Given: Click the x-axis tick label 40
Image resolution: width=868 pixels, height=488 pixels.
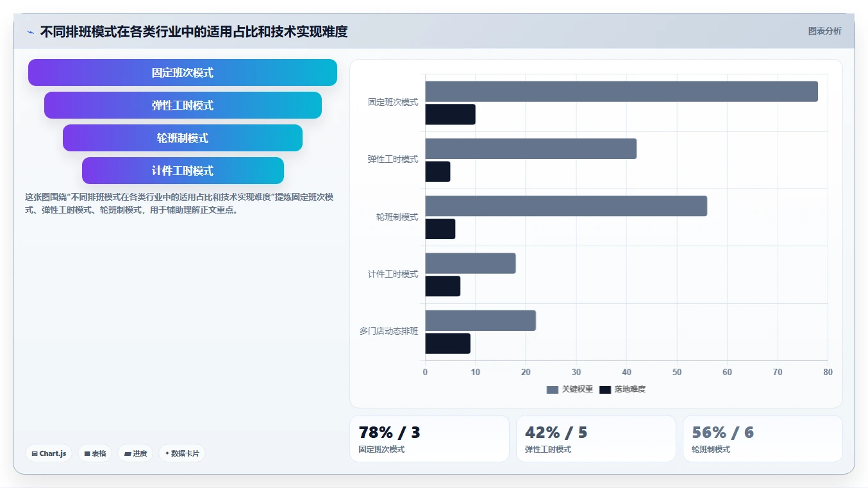Looking at the screenshot, I should [626, 372].
